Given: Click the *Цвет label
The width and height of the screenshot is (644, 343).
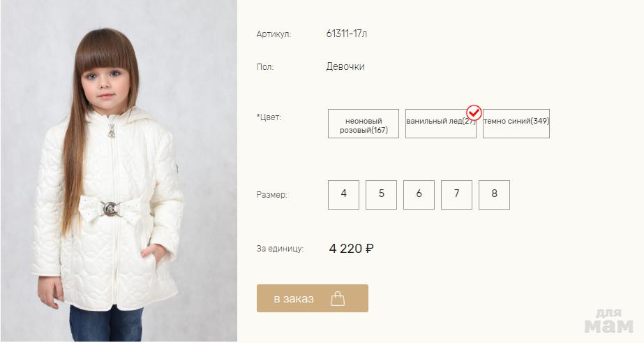Looking at the screenshot, I should click(x=269, y=117).
